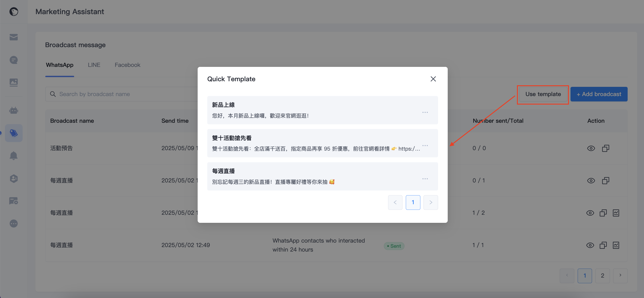This screenshot has width=644, height=298.
Task: Open the image gallery sidebar icon
Action: click(x=14, y=82)
